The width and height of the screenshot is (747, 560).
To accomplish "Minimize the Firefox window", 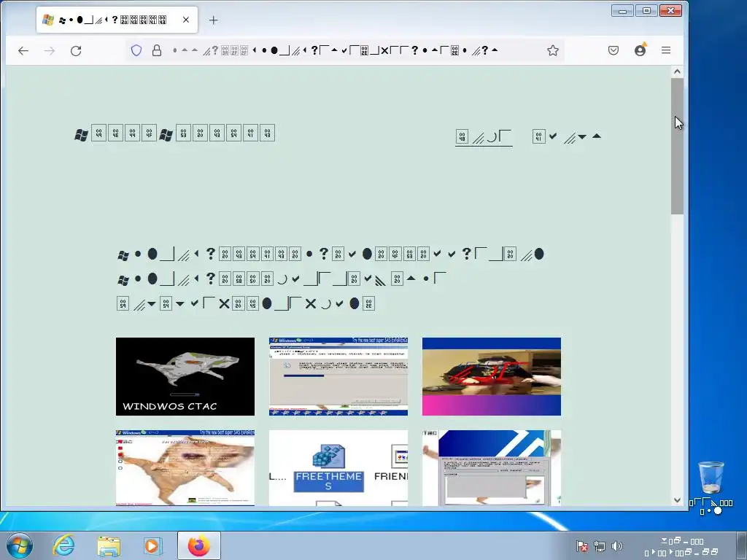I will pos(623,10).
